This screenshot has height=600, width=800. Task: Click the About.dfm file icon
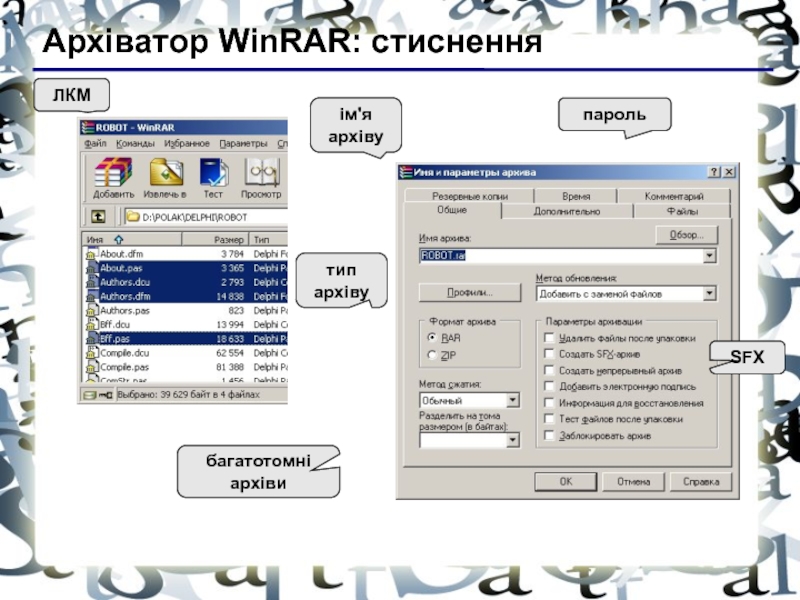92,254
